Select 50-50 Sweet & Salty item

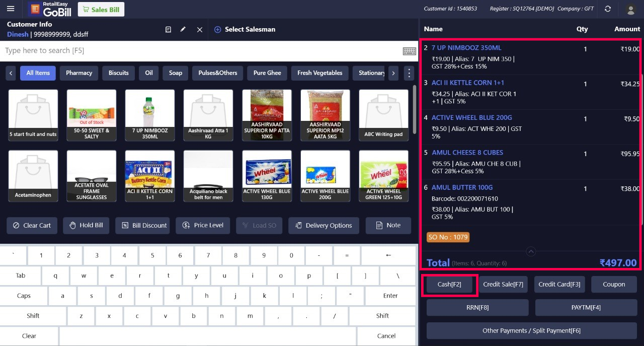tap(92, 115)
